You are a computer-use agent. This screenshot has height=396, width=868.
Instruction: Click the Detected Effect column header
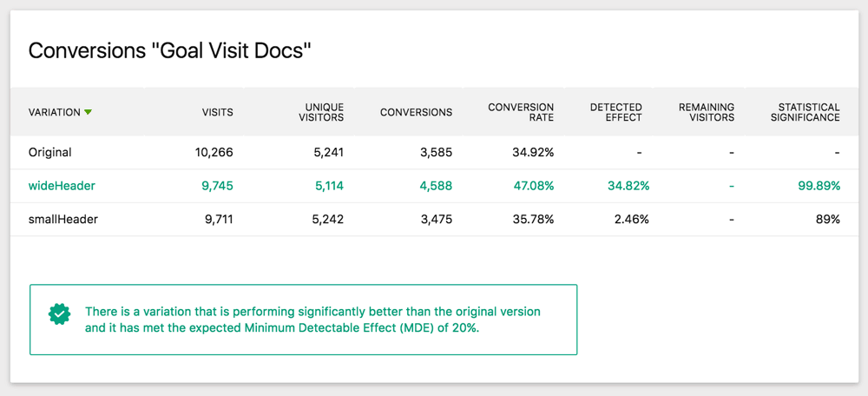tap(615, 112)
